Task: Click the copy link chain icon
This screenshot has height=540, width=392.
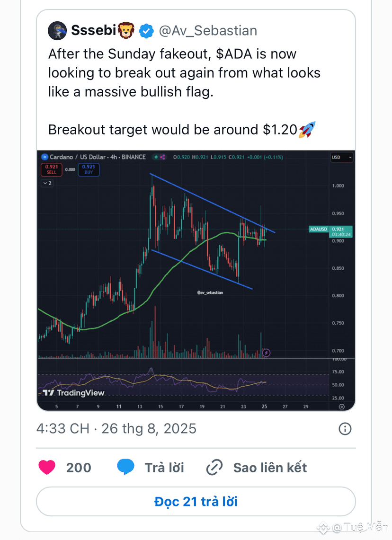Action: click(x=214, y=468)
